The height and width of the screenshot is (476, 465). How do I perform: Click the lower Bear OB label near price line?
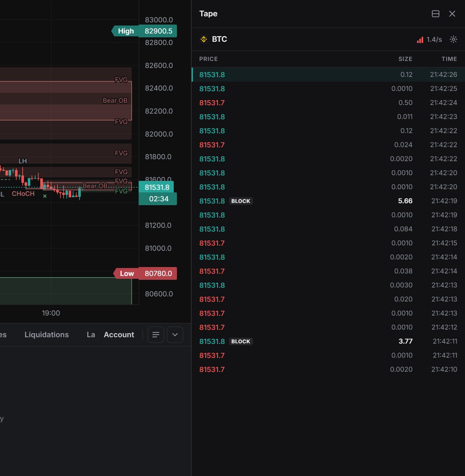pyautogui.click(x=95, y=186)
